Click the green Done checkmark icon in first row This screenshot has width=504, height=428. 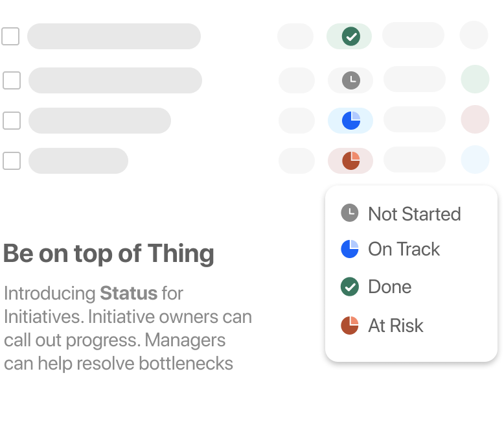click(x=350, y=36)
